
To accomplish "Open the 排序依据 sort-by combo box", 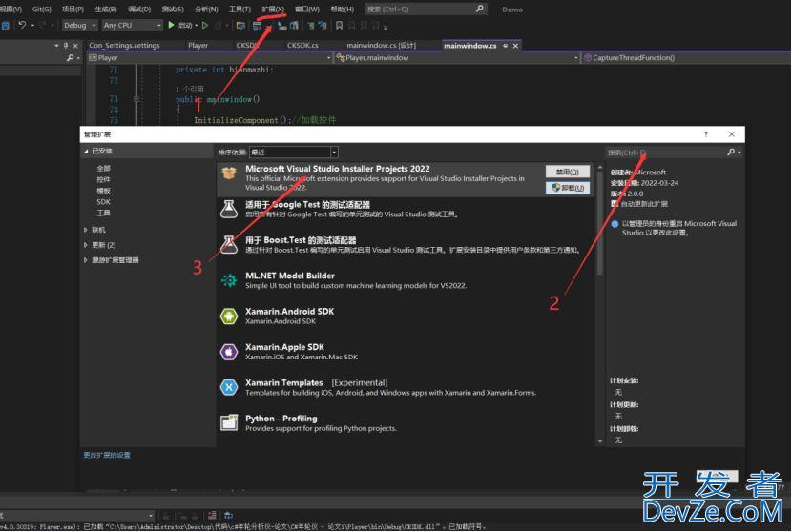I will click(x=294, y=152).
